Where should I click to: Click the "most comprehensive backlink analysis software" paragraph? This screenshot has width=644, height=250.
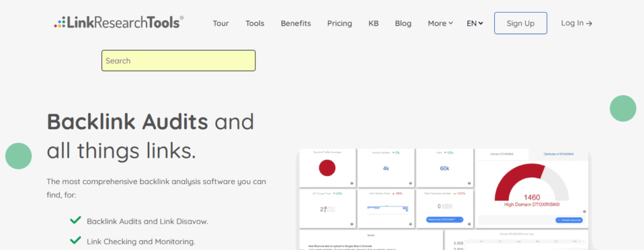click(x=156, y=188)
